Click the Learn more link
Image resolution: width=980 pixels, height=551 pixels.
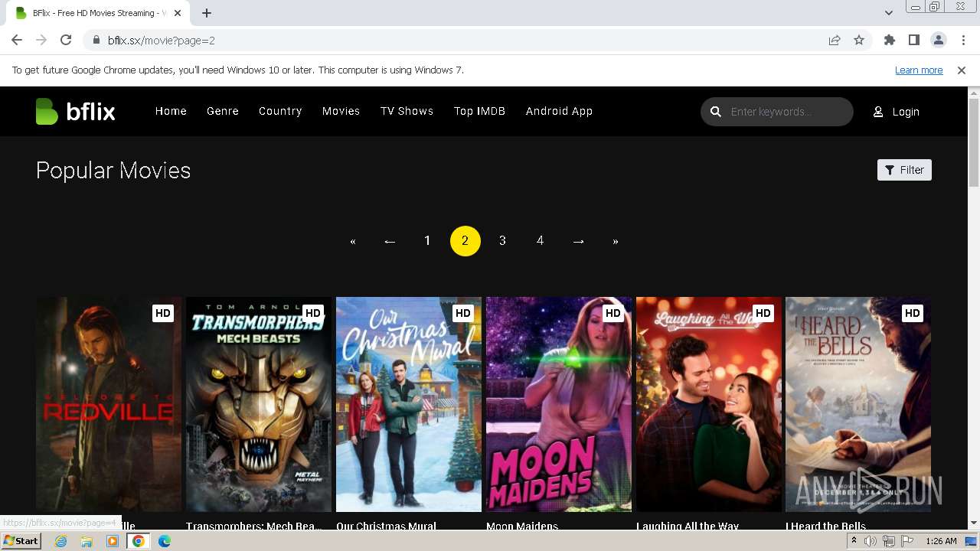919,70
